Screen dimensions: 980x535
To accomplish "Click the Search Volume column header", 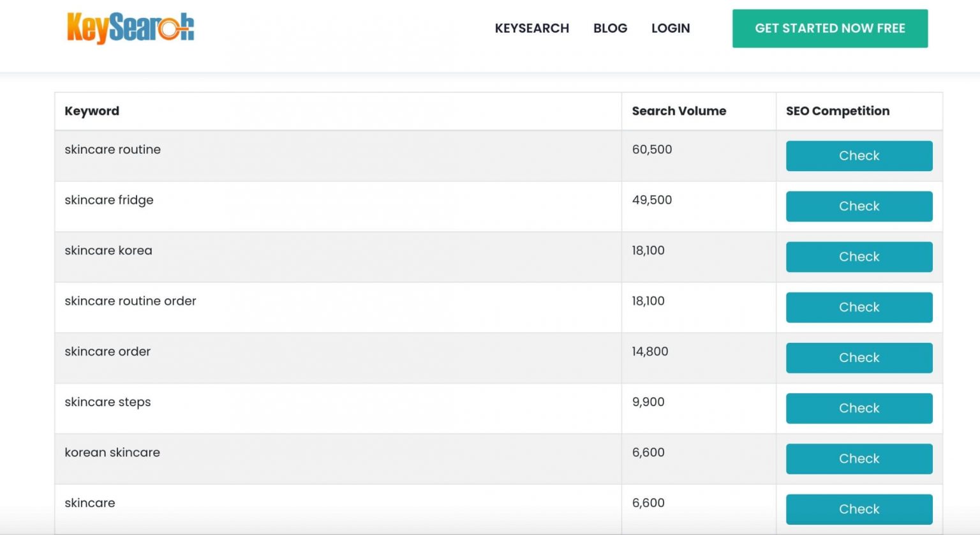I will click(679, 110).
